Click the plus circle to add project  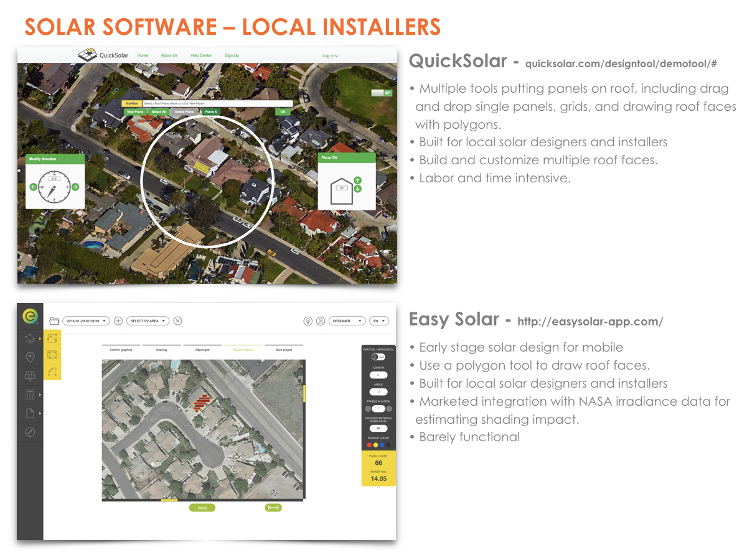click(118, 321)
